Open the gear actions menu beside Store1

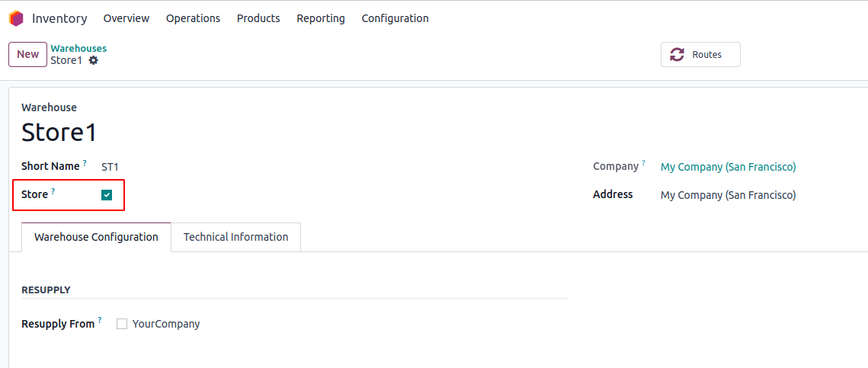(94, 60)
